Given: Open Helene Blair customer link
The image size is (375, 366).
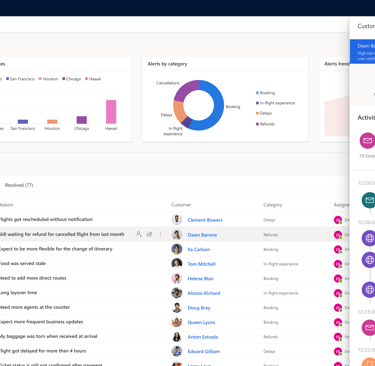Looking at the screenshot, I should coord(200,279).
